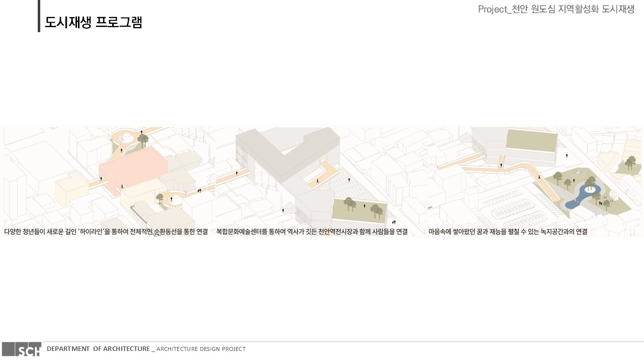Select the caption about 녹지공간과의 연결
Screen dimensions: 644x362
(508, 232)
